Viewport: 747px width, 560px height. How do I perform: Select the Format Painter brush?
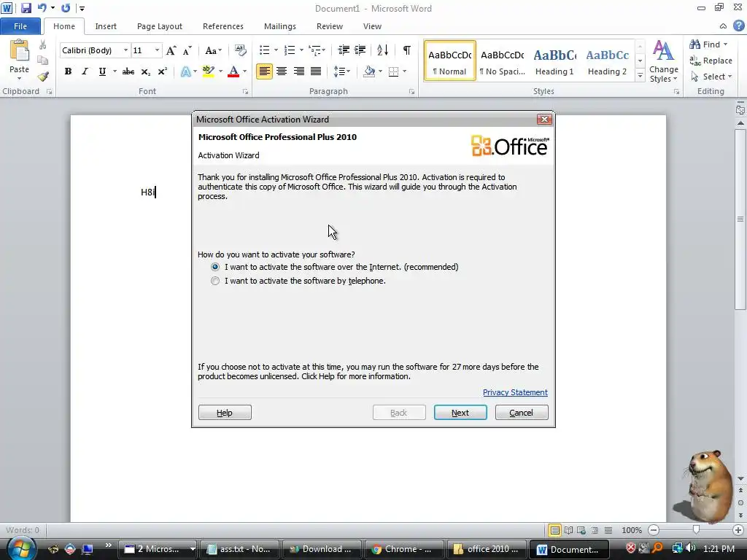coord(43,76)
